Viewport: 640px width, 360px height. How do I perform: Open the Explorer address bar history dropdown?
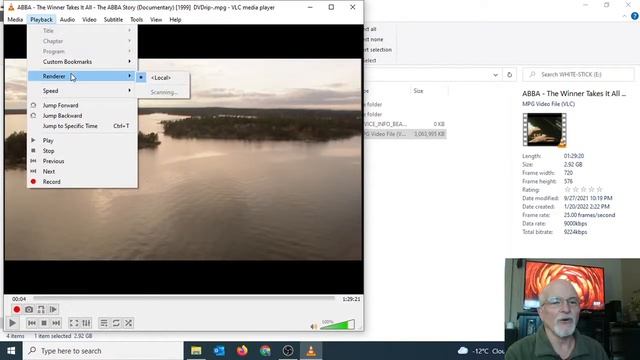[495, 75]
